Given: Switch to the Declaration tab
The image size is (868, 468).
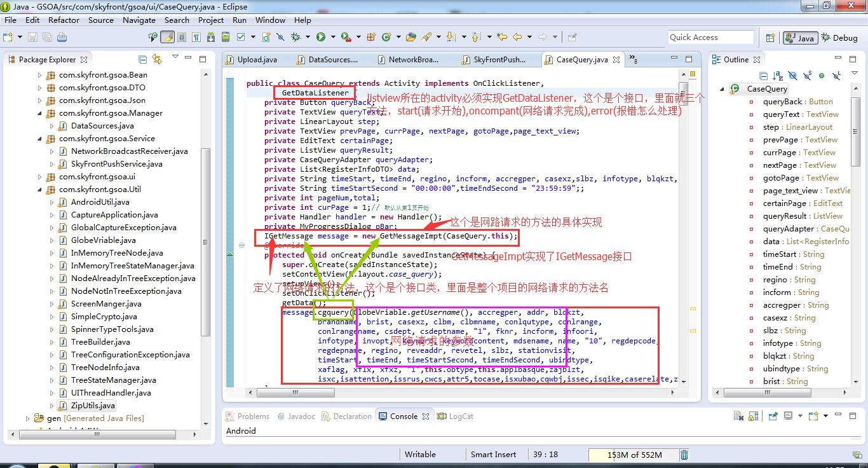Looking at the screenshot, I should pyautogui.click(x=346, y=416).
